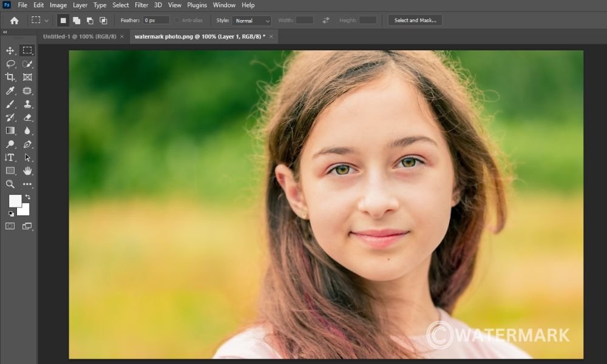Viewport: 607px width, 364px height.
Task: Click the Select and Mask button
Action: tap(415, 20)
